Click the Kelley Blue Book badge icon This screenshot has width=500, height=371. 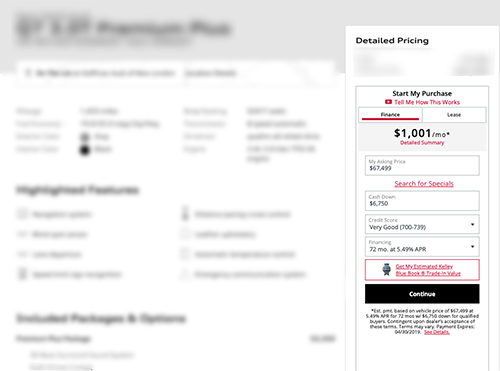387,269
